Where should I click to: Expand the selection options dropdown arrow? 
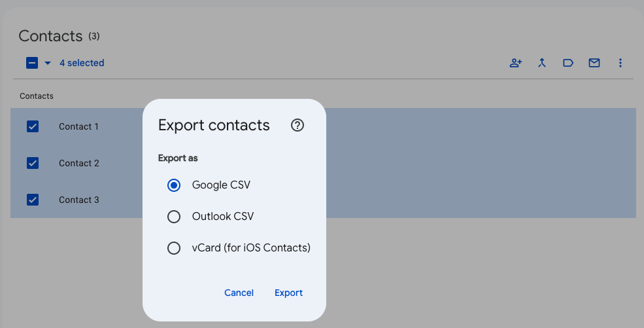click(48, 64)
